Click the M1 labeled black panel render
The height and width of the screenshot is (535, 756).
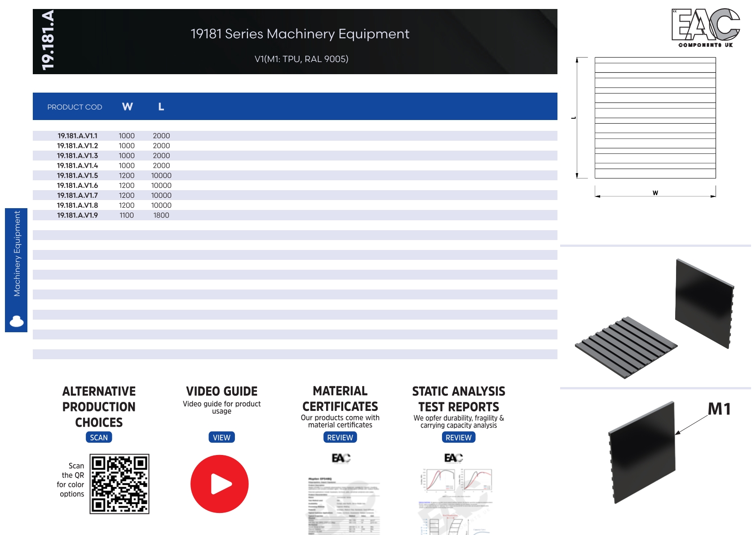tap(642, 452)
